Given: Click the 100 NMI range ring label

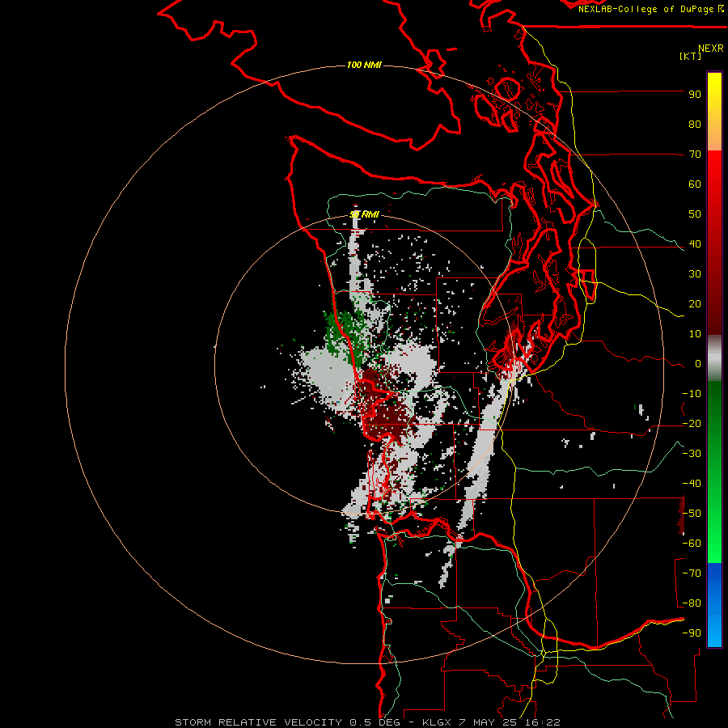Looking at the screenshot, I should [x=364, y=65].
